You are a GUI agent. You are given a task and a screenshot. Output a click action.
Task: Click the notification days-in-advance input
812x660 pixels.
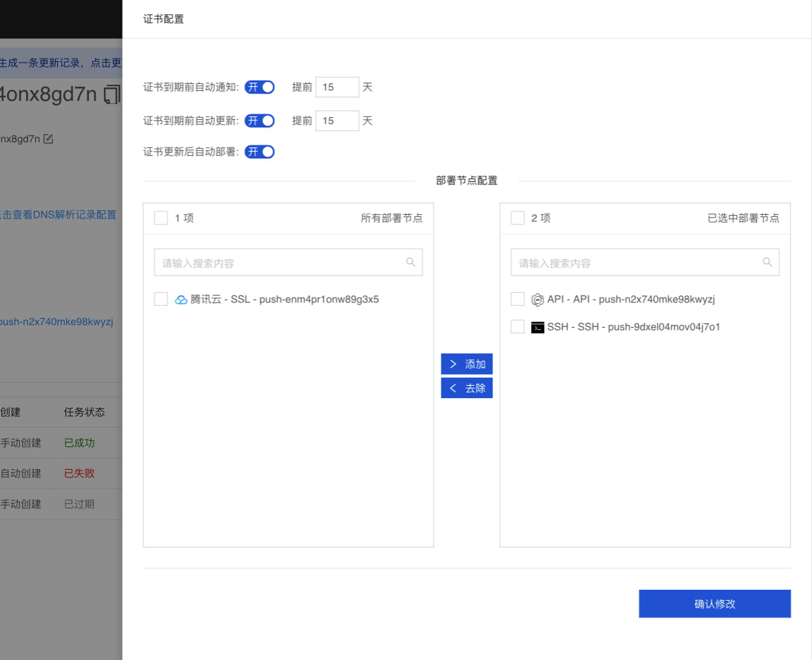click(337, 87)
